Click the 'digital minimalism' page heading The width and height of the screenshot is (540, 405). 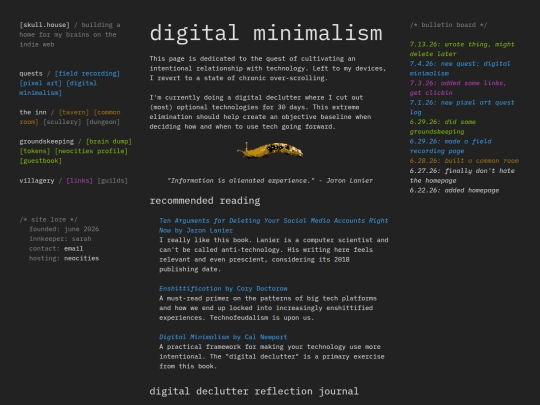tap(266, 33)
